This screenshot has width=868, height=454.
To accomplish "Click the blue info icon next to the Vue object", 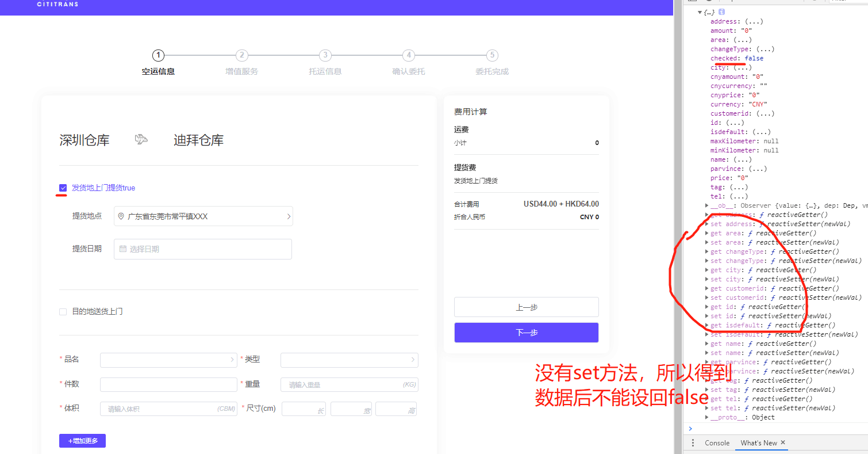I will [x=721, y=12].
